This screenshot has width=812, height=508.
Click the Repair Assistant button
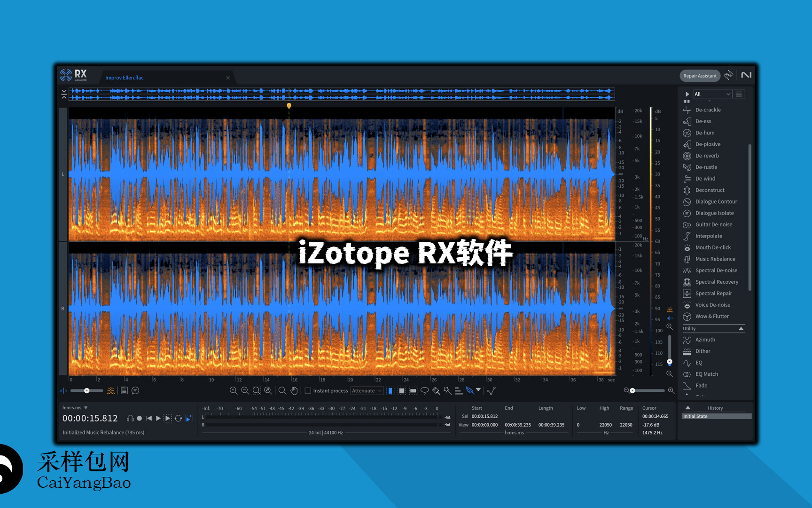(700, 76)
